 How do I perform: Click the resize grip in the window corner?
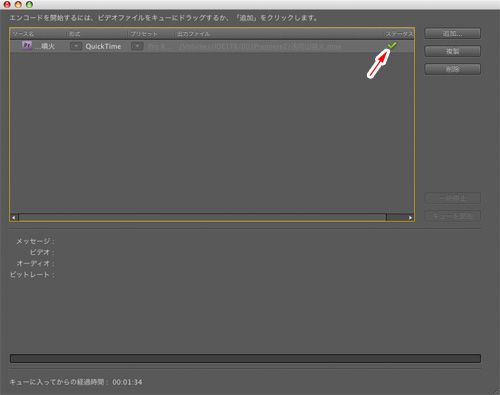496,391
